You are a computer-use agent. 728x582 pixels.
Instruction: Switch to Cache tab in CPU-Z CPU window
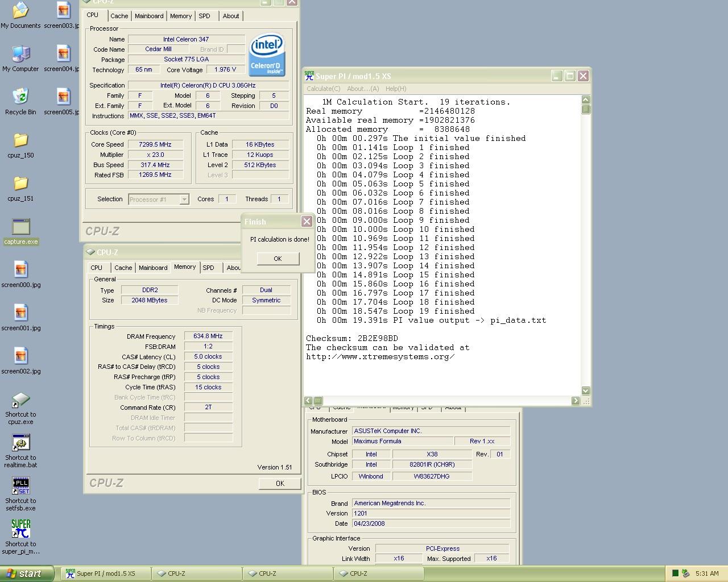click(x=119, y=16)
